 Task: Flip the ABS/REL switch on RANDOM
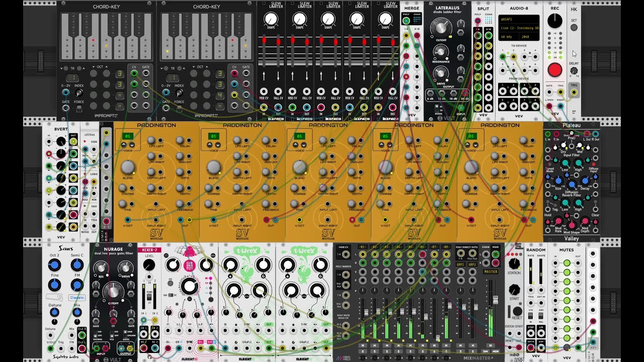click(541, 316)
